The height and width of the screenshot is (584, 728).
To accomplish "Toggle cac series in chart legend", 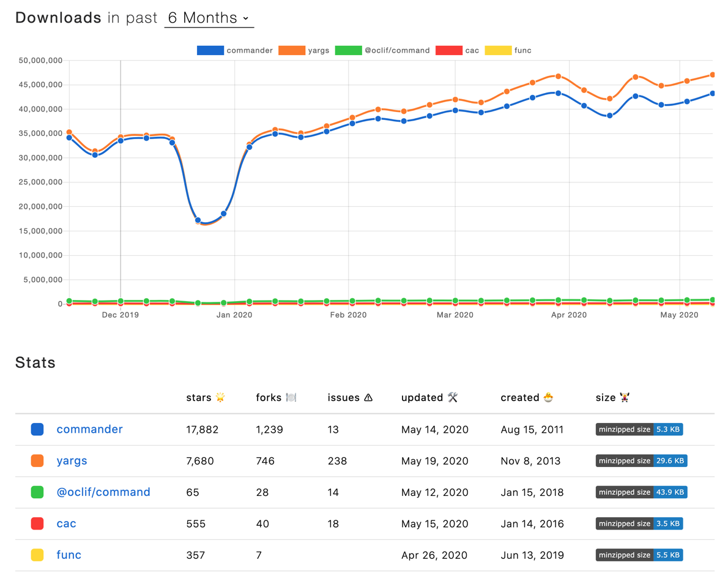I will 458,50.
